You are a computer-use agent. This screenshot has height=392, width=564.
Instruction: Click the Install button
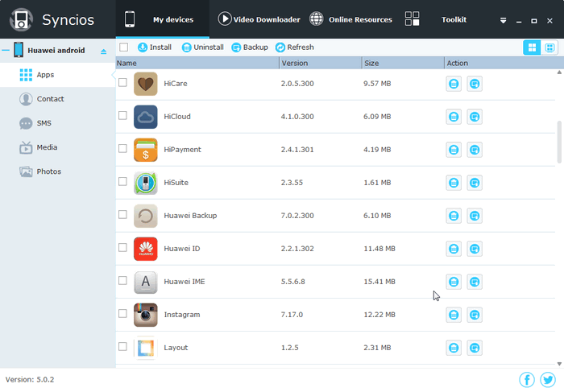155,47
